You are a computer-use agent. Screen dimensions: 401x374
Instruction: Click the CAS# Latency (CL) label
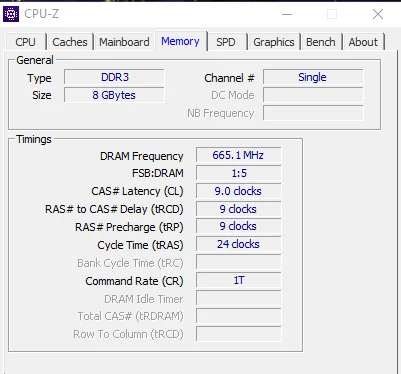coord(137,191)
